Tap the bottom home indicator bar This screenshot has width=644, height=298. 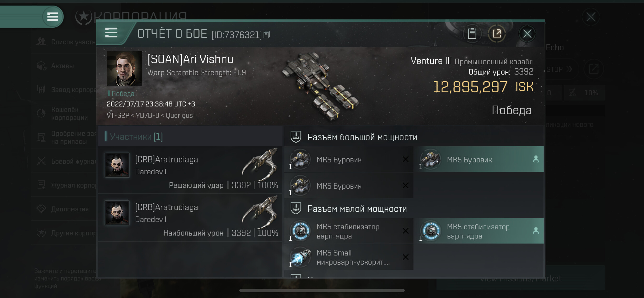[322, 291]
